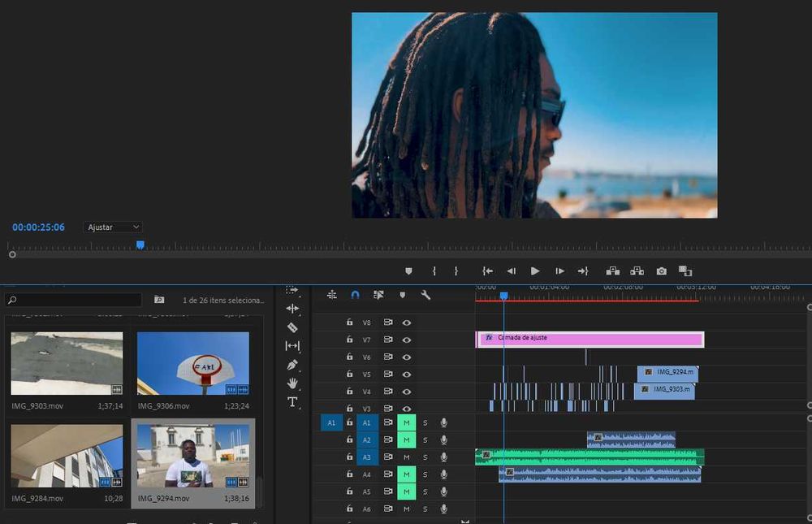The image size is (812, 524).
Task: Select the Type tool
Action: 292,402
